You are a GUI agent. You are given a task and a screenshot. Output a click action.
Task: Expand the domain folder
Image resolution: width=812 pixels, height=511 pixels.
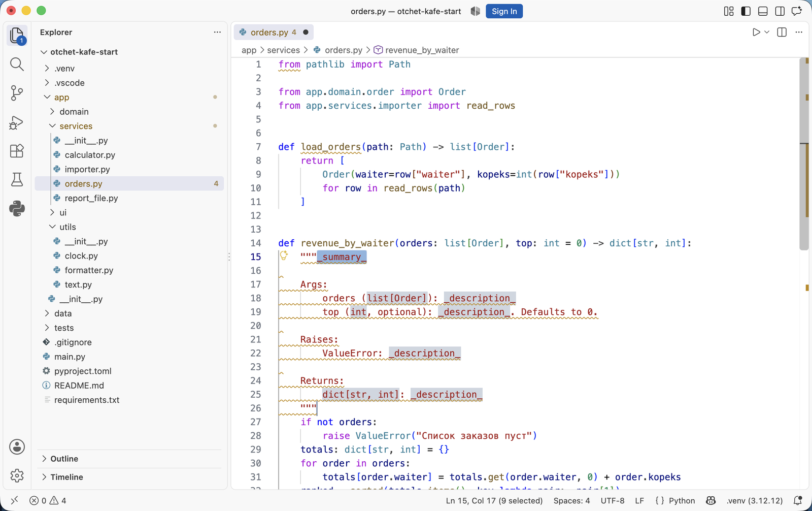point(74,112)
